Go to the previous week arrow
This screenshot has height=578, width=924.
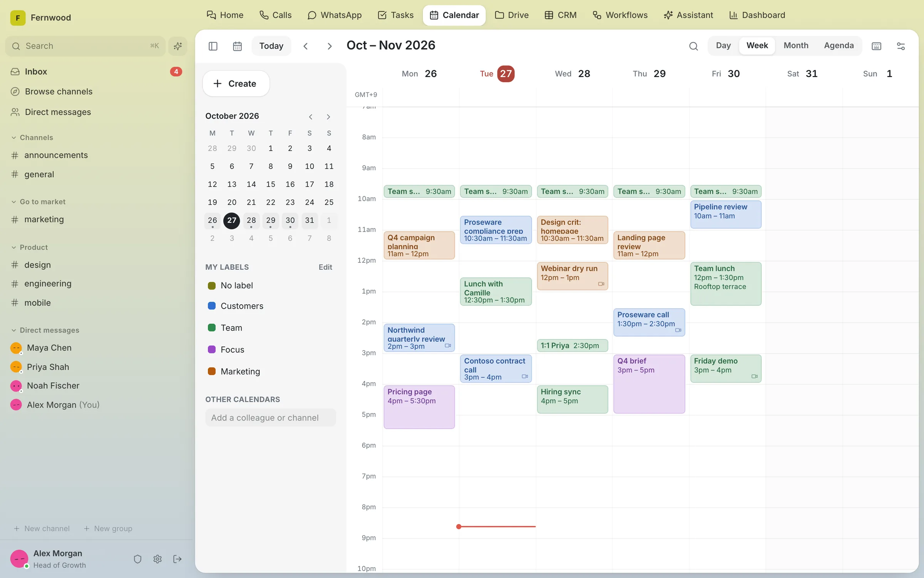306,46
